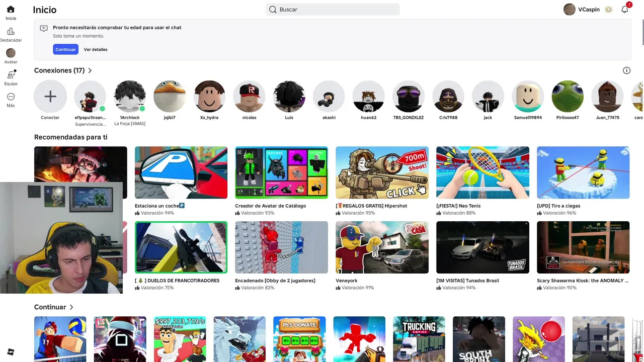Click the chat message icon in the age banner

pos(44,29)
